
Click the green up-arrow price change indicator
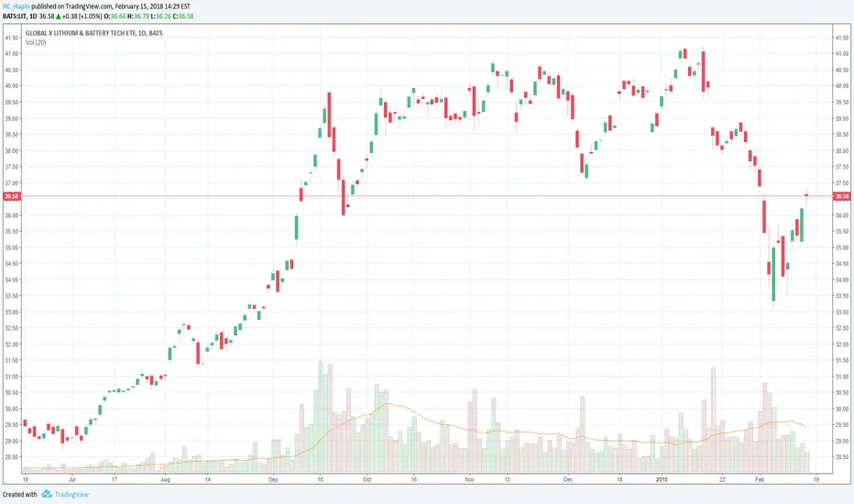pyautogui.click(x=59, y=16)
